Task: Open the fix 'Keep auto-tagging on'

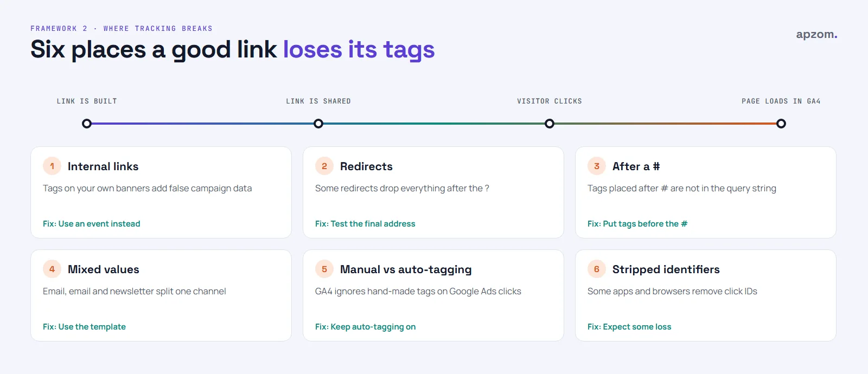Action: [x=366, y=327]
